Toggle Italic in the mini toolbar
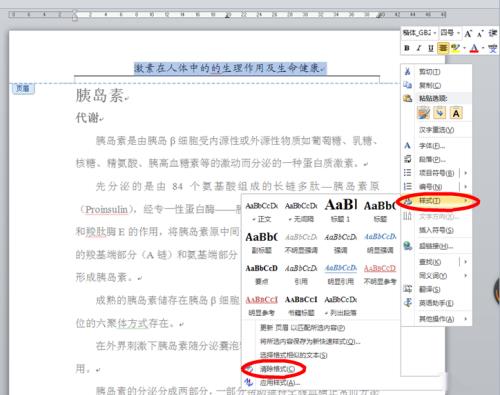This screenshot has width=500, height=395. coord(419,48)
